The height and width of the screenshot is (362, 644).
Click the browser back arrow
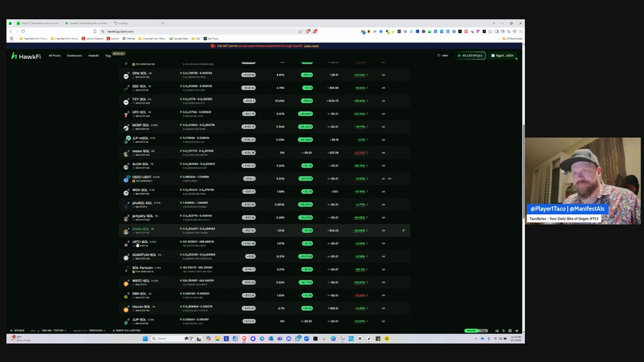(x=11, y=31)
